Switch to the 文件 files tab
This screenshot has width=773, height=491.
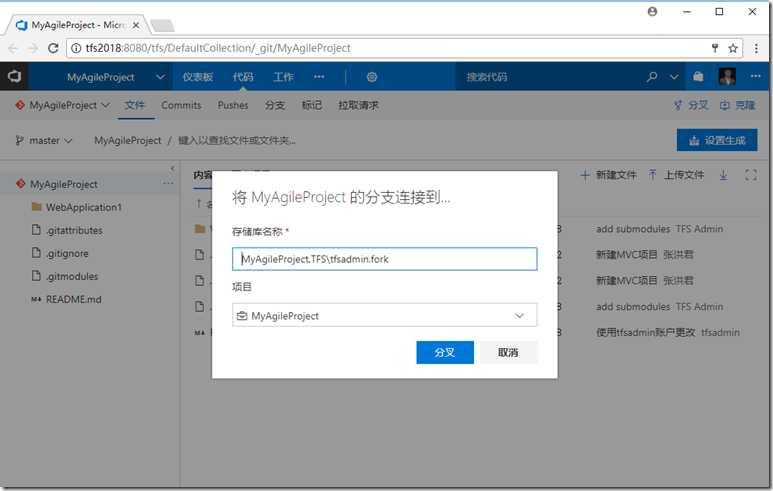[x=135, y=105]
